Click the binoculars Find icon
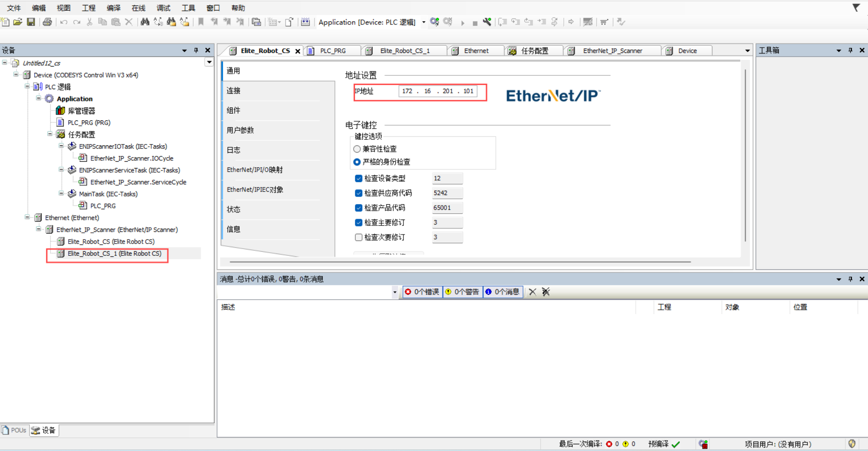This screenshot has width=868, height=451. pyautogui.click(x=145, y=22)
